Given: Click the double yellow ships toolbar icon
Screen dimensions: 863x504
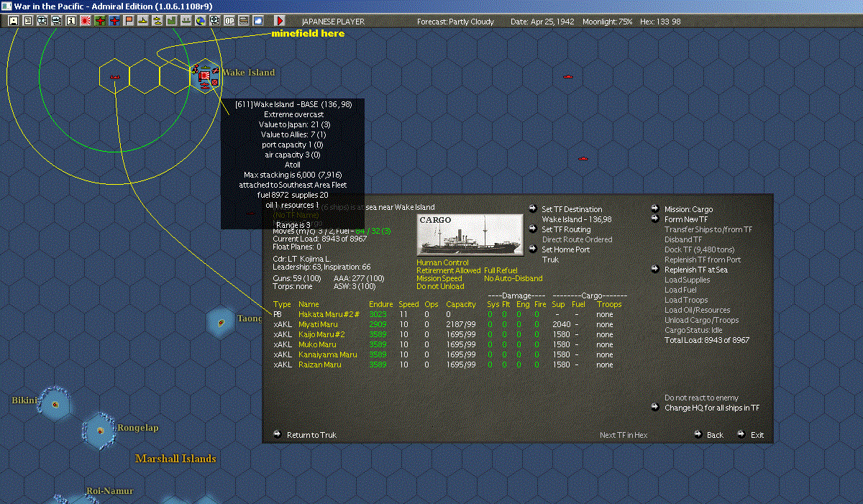Looking at the screenshot, I should (157, 21).
